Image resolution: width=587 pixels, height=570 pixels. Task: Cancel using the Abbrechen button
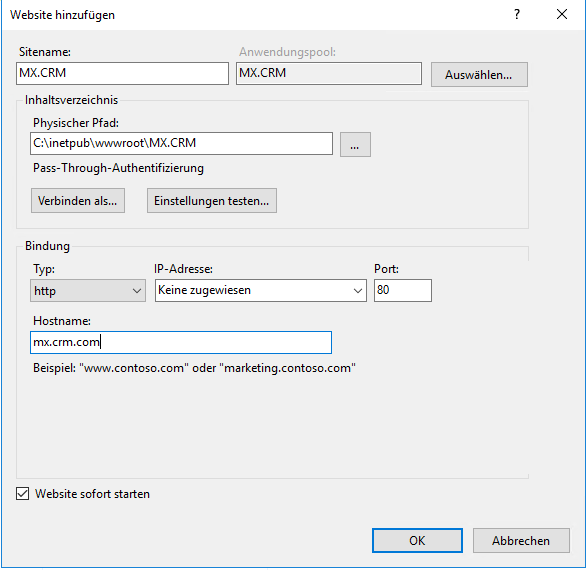[x=521, y=540]
